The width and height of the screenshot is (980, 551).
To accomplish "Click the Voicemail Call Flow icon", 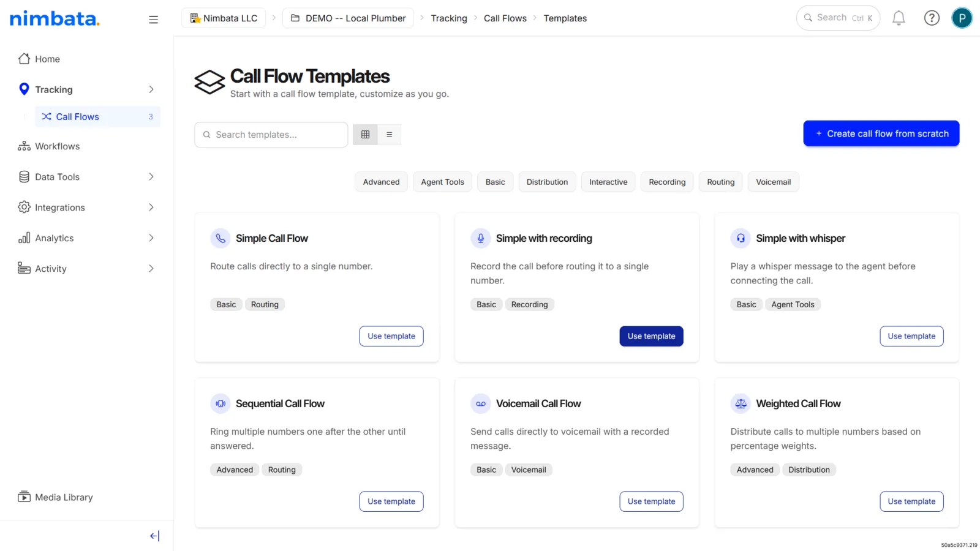I will point(481,403).
